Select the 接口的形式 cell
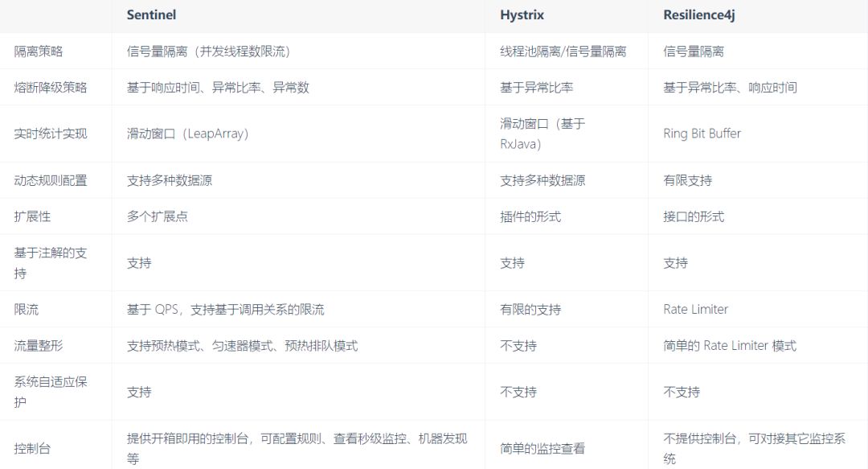The image size is (868, 469). (694, 216)
